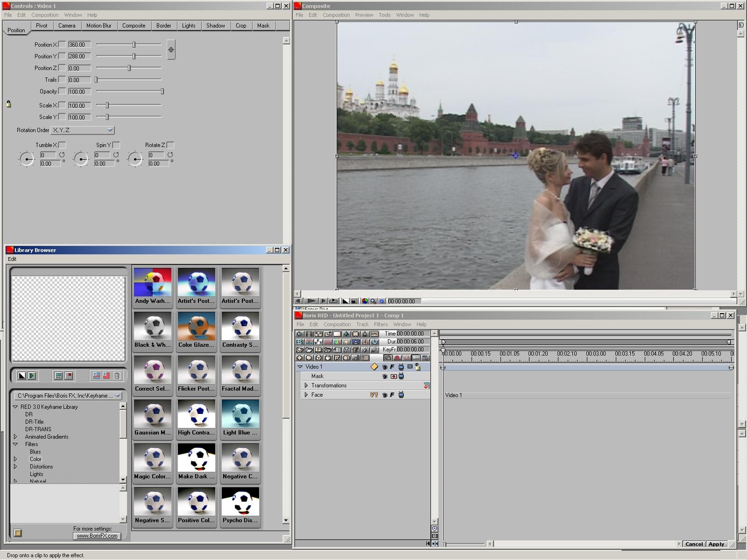This screenshot has height=560, width=747.
Task: Click the Apply button
Action: coord(716,544)
